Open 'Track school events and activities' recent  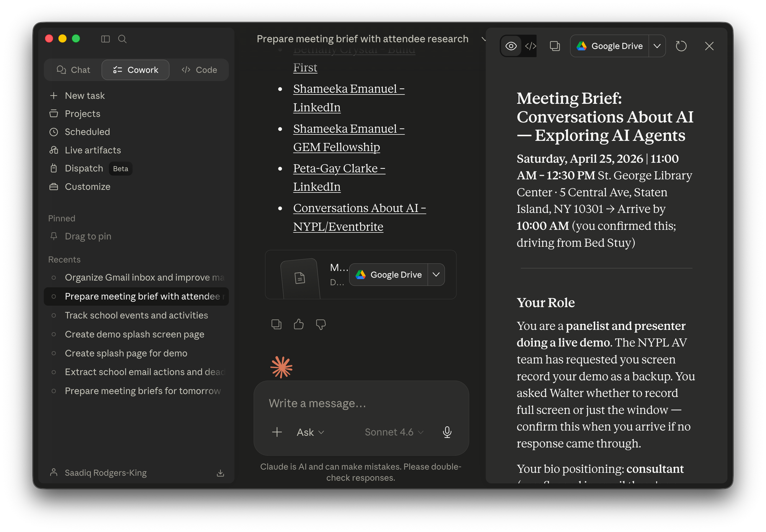coord(136,315)
